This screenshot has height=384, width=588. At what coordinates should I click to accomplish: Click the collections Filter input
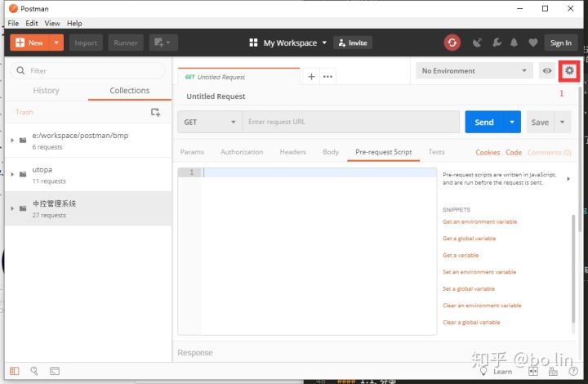click(88, 70)
